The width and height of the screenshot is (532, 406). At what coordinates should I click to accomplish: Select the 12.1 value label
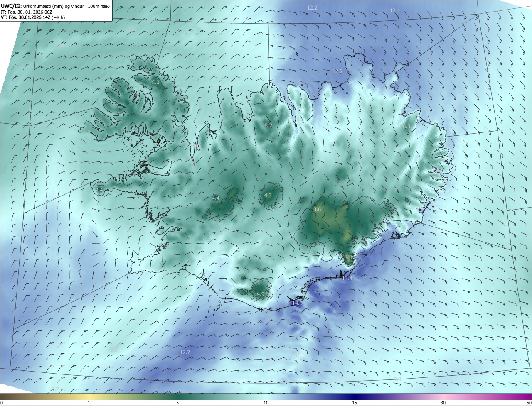tap(395, 10)
